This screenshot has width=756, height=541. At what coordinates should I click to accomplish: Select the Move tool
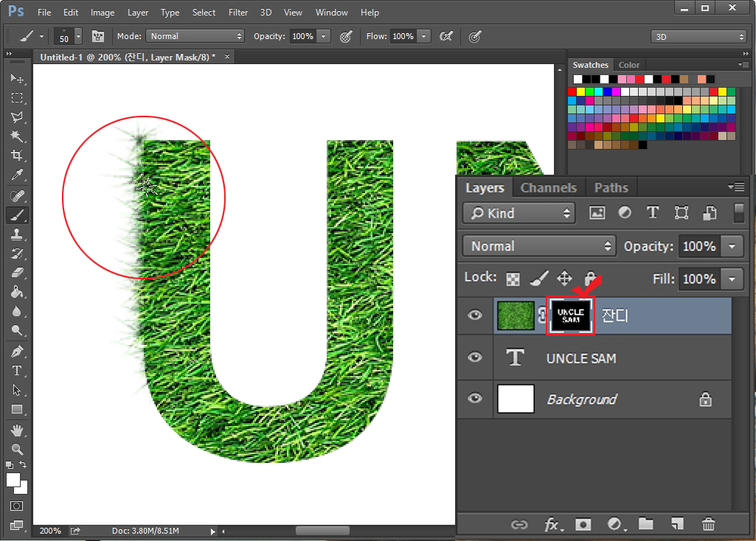[17, 78]
